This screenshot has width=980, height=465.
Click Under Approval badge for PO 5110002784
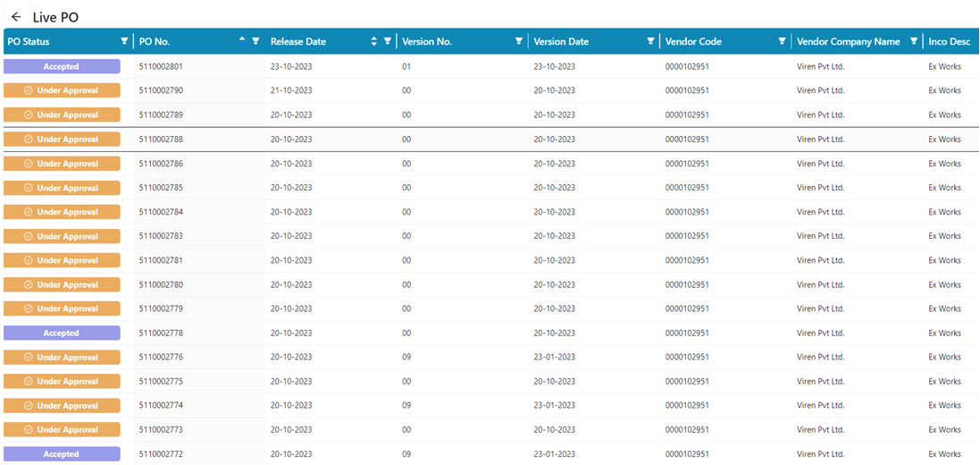coord(62,212)
